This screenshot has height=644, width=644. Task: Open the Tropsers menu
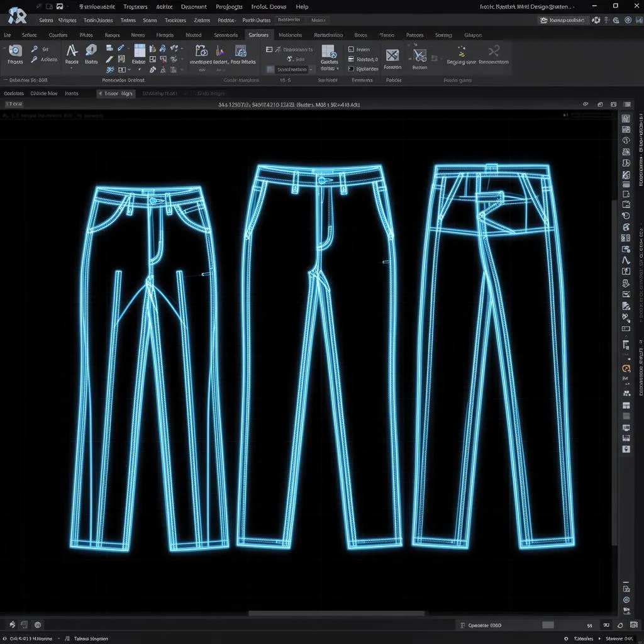coord(135,6)
